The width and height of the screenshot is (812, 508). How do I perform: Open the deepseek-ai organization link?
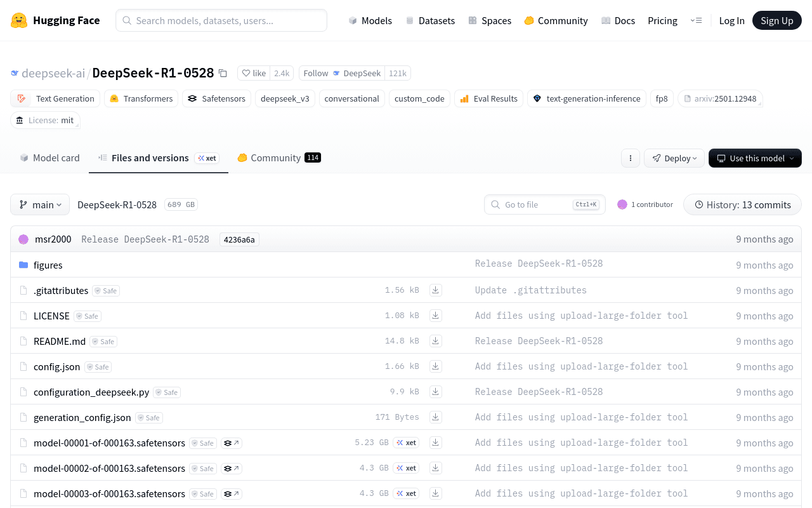tap(53, 73)
